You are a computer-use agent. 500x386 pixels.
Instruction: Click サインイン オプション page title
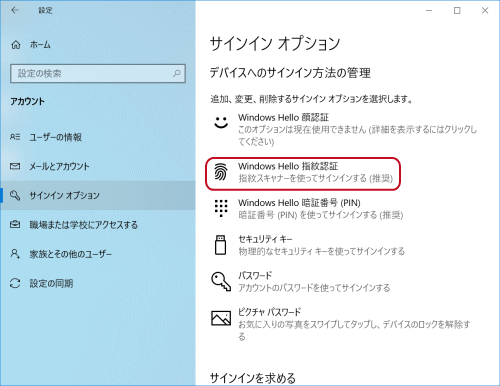click(x=275, y=44)
